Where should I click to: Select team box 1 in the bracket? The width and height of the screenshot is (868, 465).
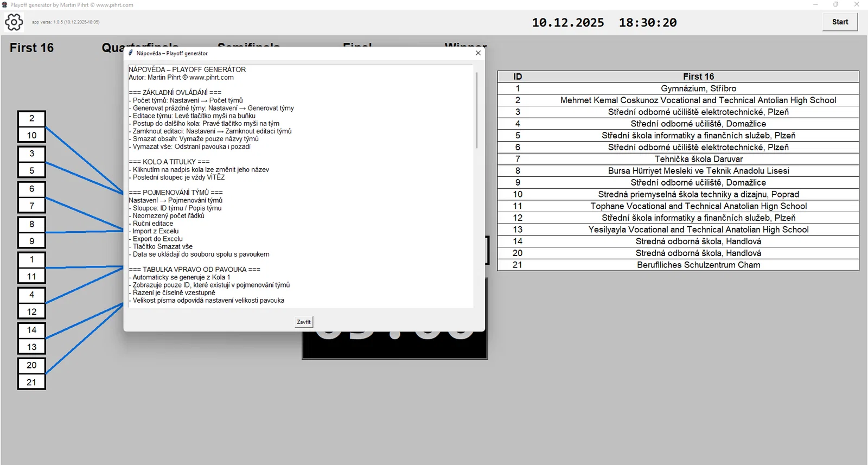click(31, 260)
